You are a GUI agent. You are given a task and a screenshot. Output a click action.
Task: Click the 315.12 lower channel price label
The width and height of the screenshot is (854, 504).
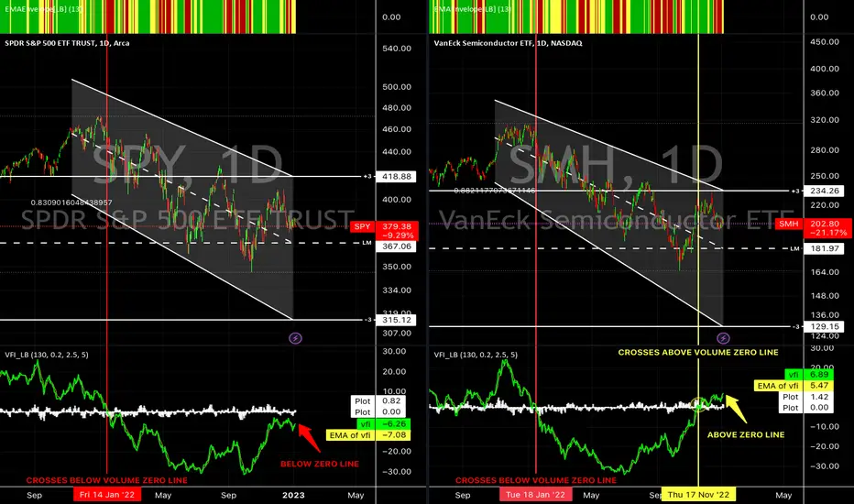[x=397, y=320]
